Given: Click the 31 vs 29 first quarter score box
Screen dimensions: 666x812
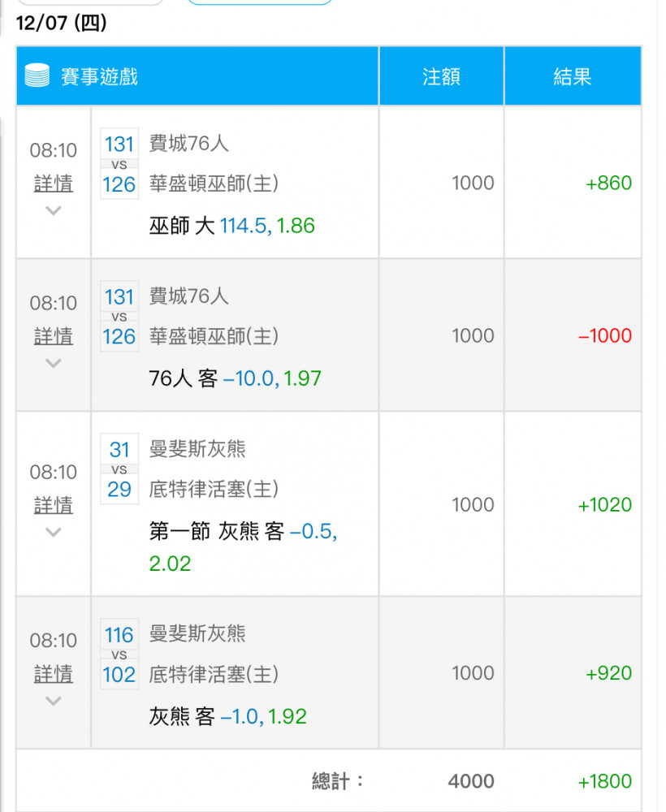Looking at the screenshot, I should (x=119, y=469).
